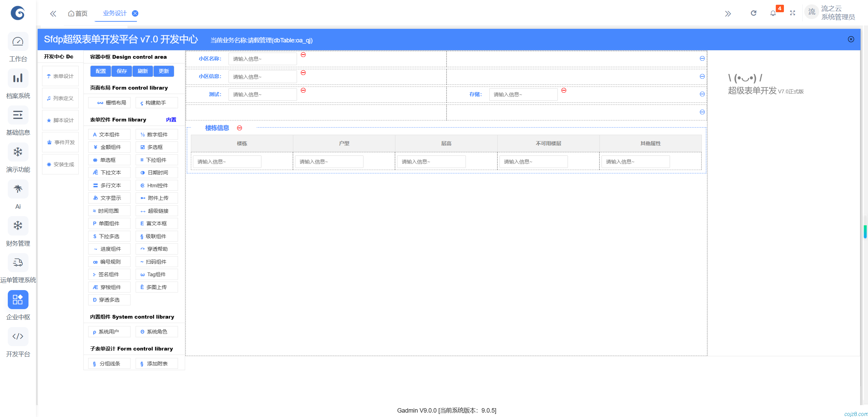Click the 小区名称 input field

(262, 58)
